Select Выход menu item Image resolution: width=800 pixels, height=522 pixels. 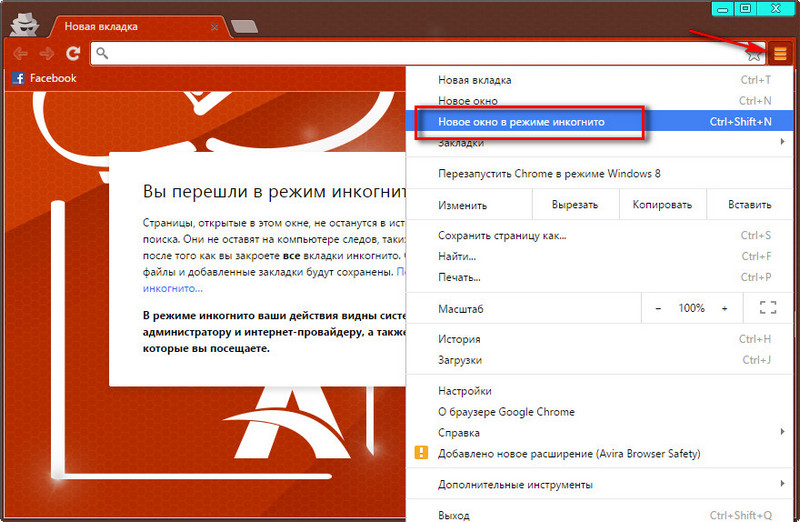coord(599,514)
